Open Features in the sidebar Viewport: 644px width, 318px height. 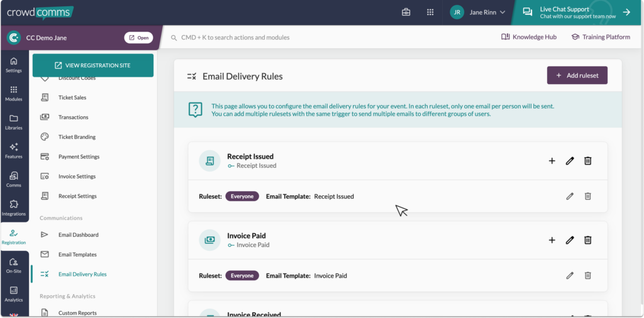point(14,151)
